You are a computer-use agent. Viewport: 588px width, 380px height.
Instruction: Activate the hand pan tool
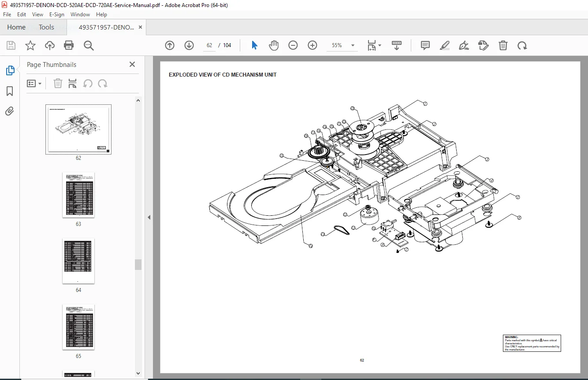click(274, 45)
